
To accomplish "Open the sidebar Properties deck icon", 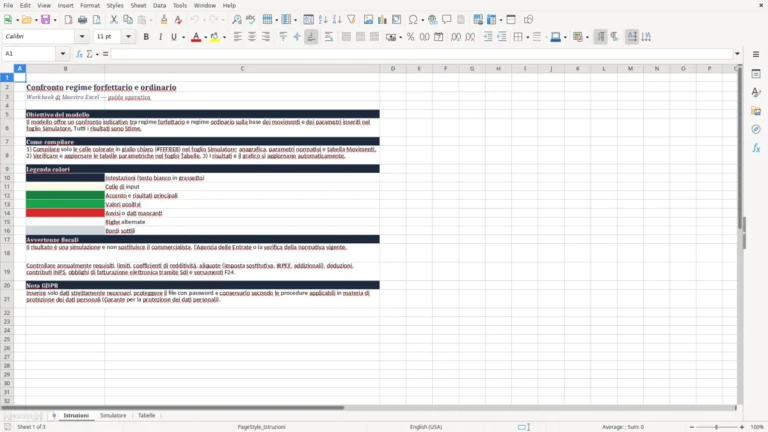I will 756,74.
